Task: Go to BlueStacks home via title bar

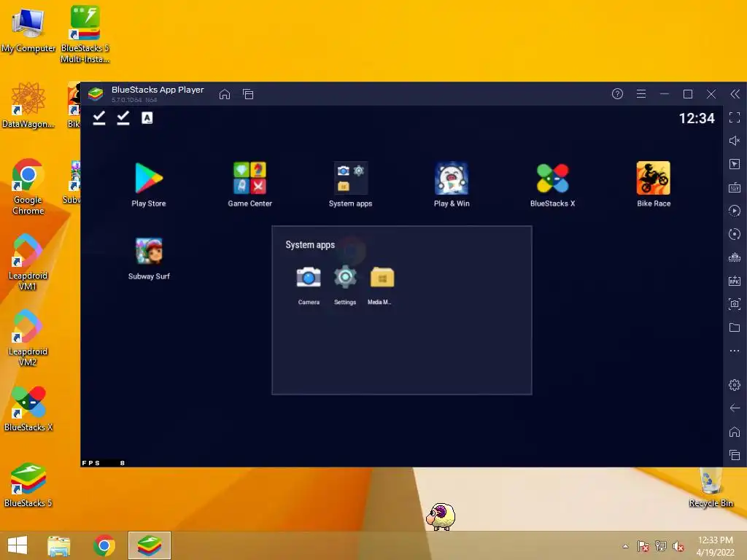Action: 225,94
